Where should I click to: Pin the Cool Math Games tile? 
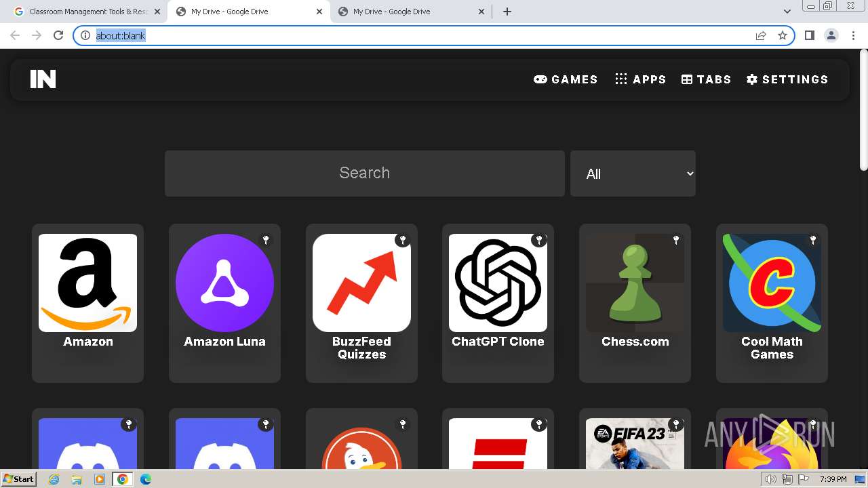(813, 240)
